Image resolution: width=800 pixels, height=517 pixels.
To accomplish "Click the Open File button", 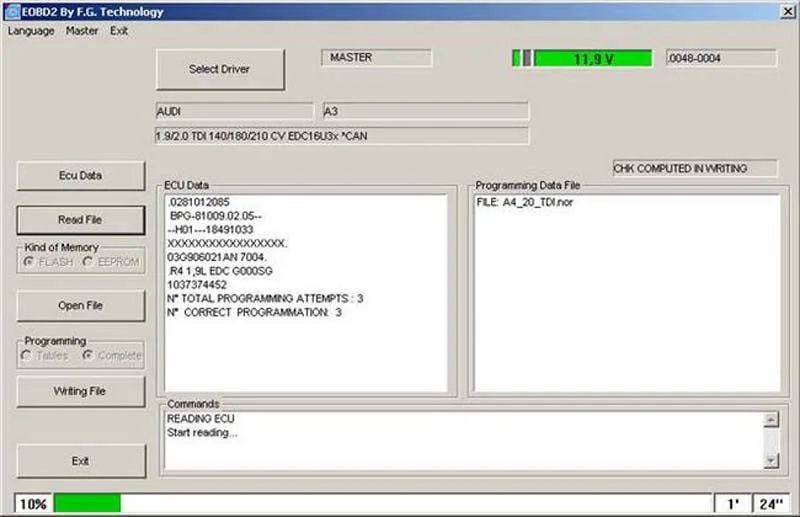I will [x=81, y=306].
